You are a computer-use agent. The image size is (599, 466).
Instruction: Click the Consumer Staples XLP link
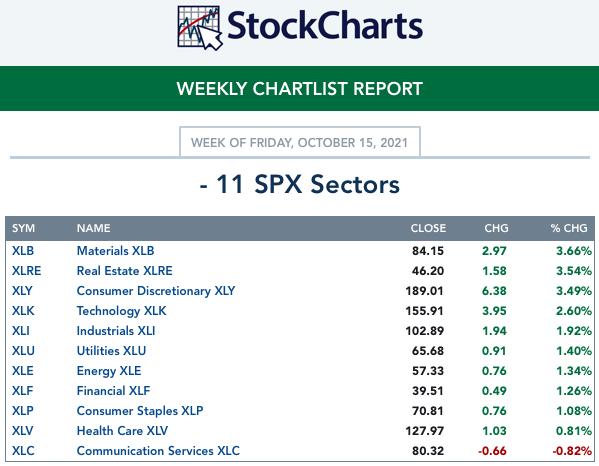coord(140,411)
